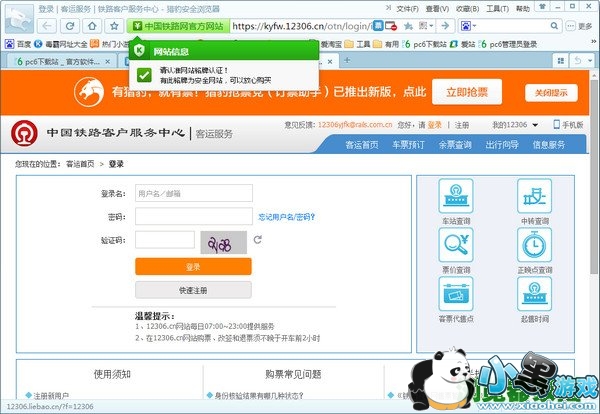Reopen closed tab with the undo icon

pos(578,61)
